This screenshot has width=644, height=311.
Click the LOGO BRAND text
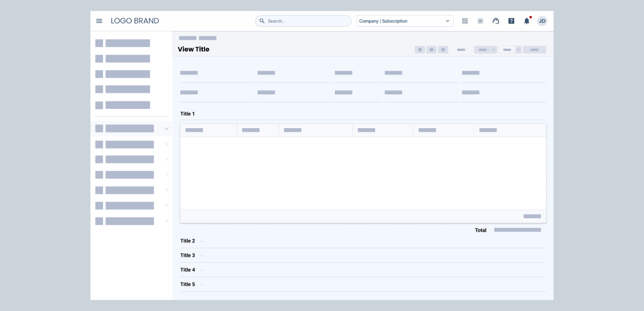(135, 21)
